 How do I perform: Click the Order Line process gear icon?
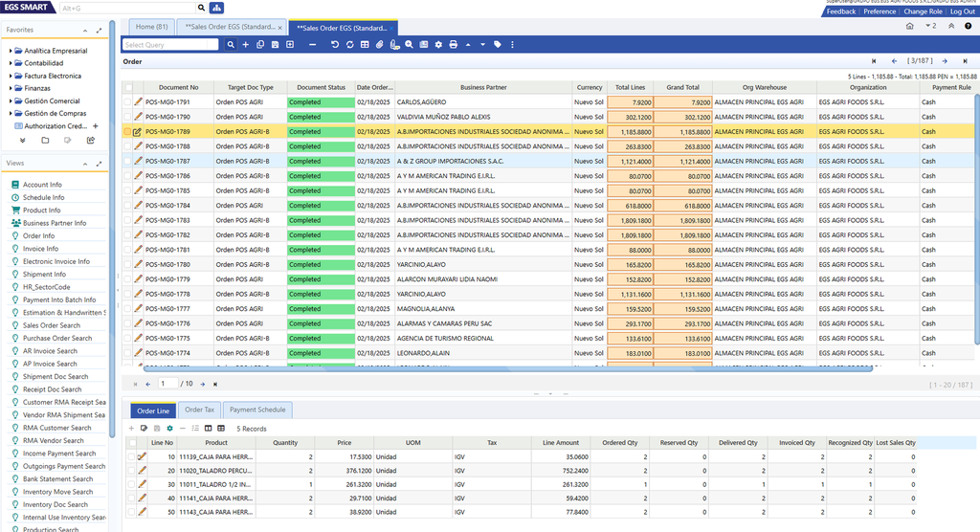point(169,429)
